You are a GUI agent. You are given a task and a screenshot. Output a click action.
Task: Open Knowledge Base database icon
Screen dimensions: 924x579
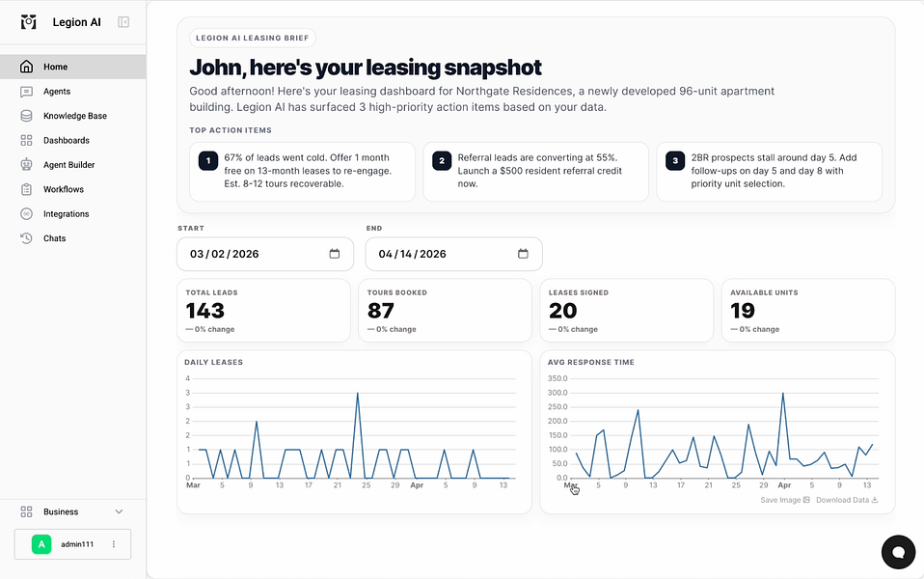26,116
